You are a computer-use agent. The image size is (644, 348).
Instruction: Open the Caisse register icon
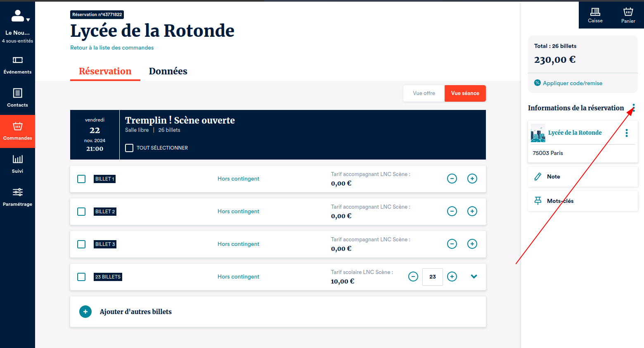595,15
